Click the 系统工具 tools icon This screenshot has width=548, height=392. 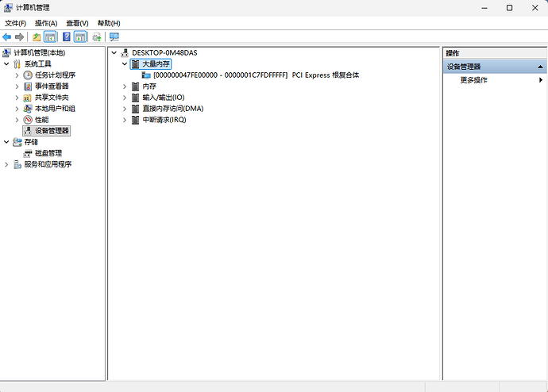[x=17, y=64]
